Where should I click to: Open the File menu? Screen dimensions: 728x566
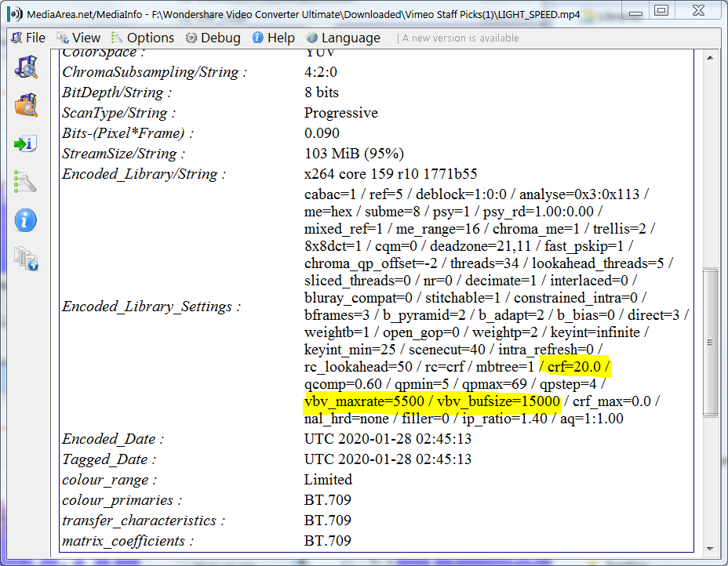point(29,38)
